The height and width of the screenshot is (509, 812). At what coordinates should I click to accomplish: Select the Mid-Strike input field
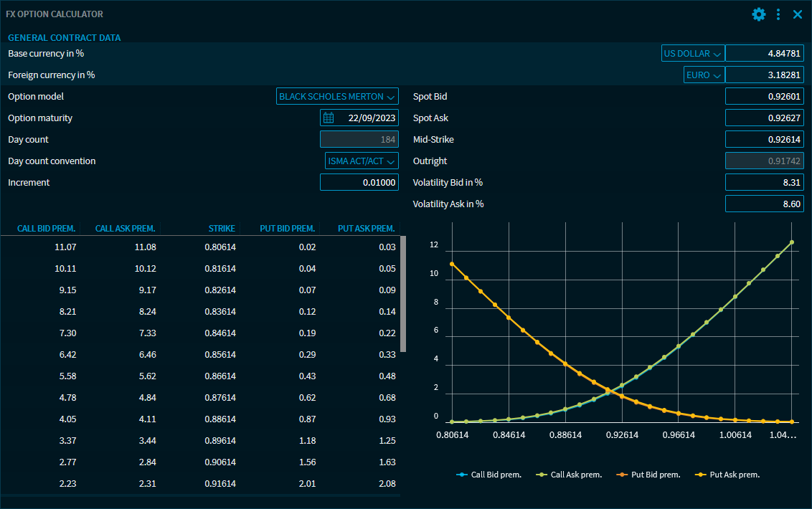click(x=764, y=140)
